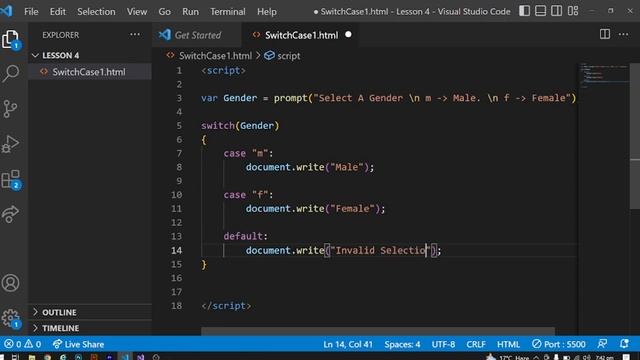Image resolution: width=640 pixels, height=360 pixels.
Task: Click switch keyword on line 5
Action: coord(218,126)
